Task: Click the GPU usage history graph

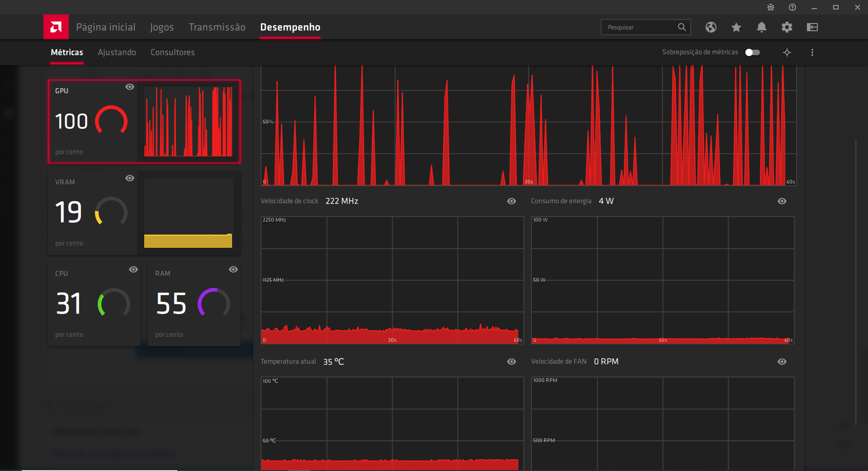Action: click(528, 125)
